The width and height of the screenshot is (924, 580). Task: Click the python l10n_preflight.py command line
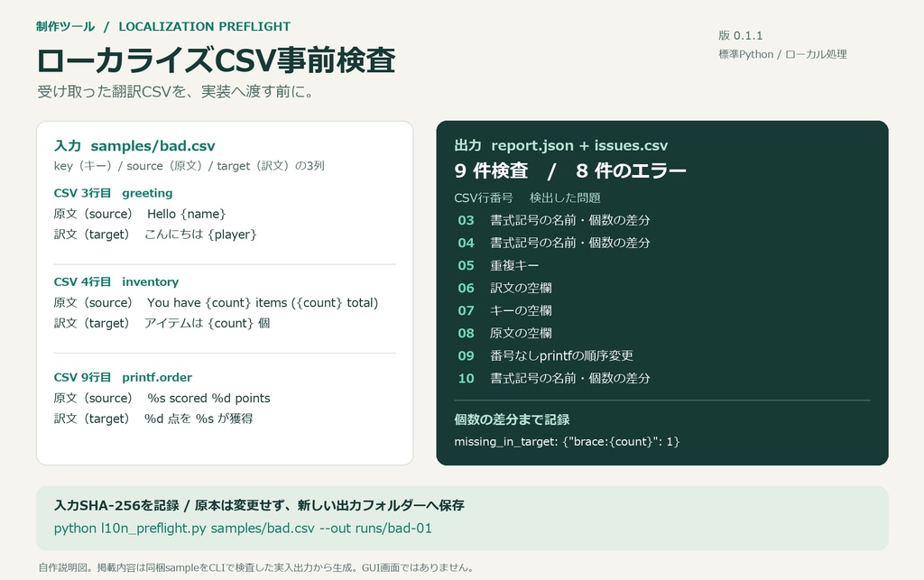click(243, 529)
